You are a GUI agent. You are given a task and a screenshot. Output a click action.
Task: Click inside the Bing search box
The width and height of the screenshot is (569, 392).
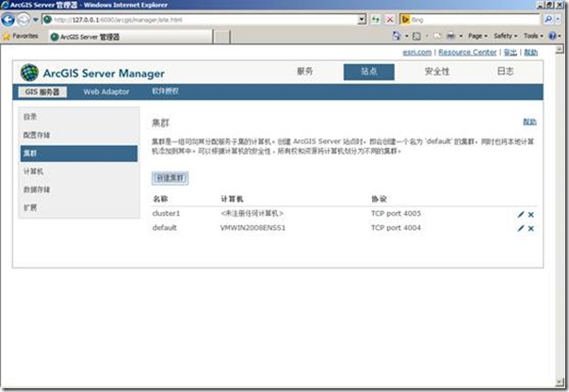(476, 20)
